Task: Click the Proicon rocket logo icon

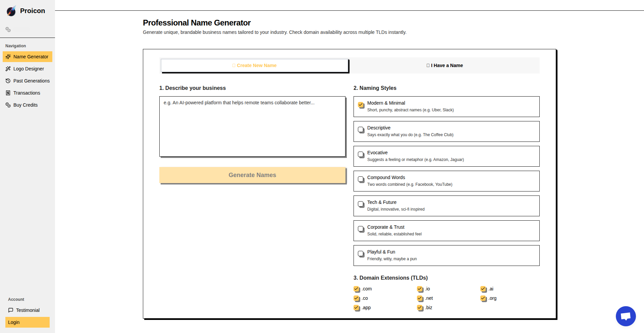Action: pos(11,11)
